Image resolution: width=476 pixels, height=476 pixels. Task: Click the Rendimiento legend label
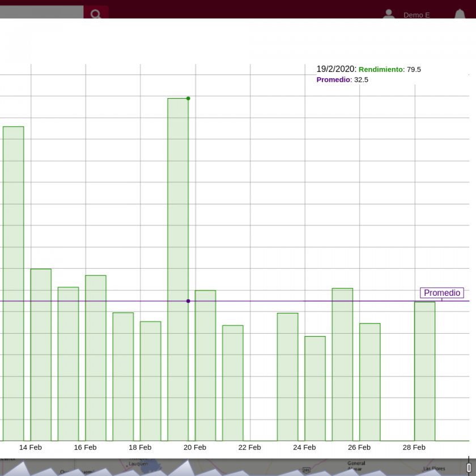380,69
